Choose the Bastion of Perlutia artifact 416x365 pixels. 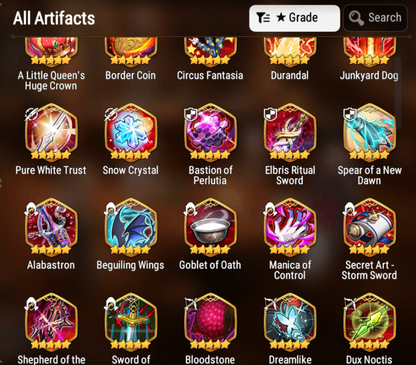[210, 133]
